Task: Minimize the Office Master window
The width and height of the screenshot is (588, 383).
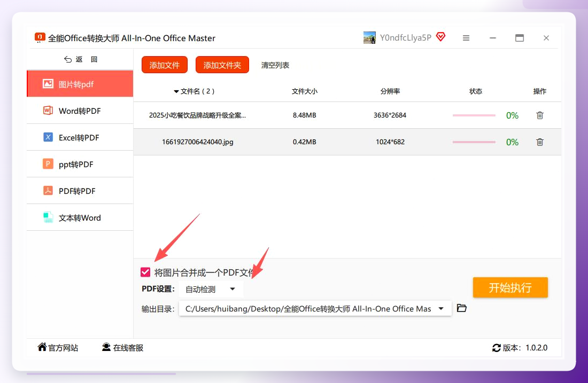Action: pyautogui.click(x=493, y=38)
